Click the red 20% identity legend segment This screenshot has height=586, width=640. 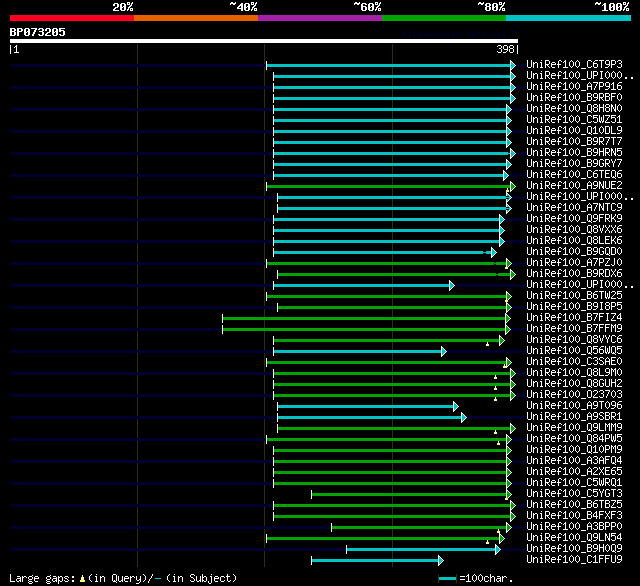[x=72, y=18]
